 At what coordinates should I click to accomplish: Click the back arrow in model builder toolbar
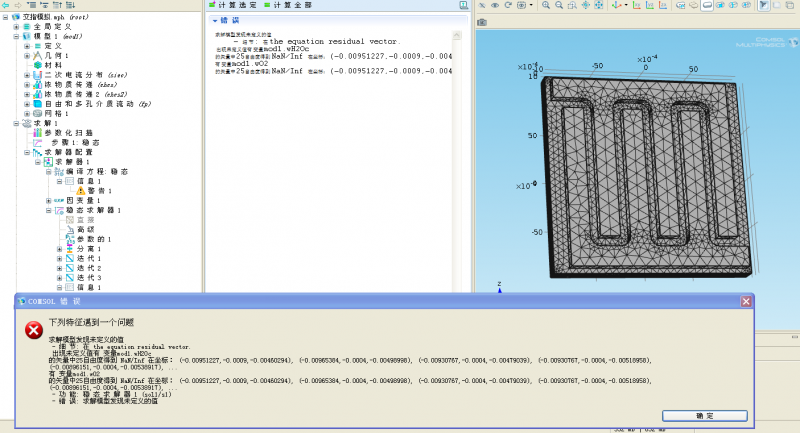coord(5,5)
